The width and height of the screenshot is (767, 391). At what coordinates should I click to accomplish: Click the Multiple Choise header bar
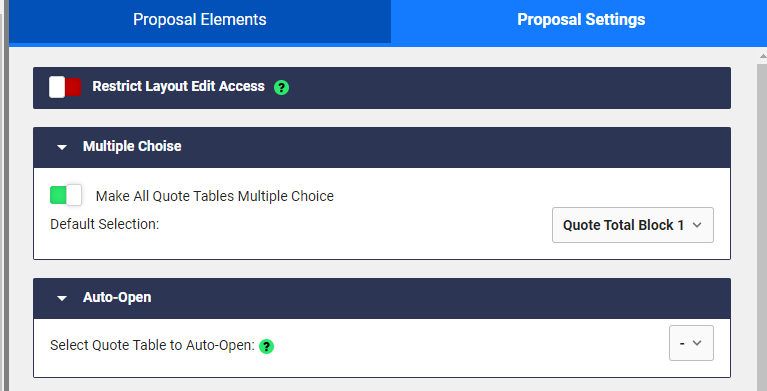click(x=382, y=147)
